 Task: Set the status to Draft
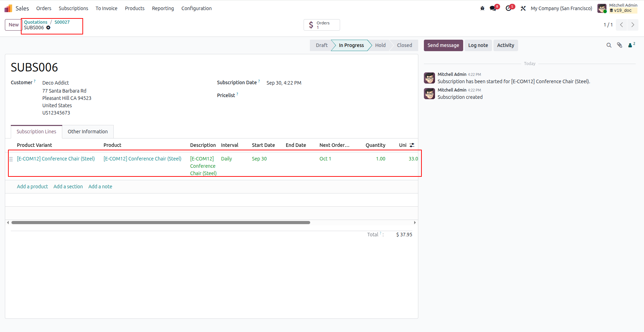click(322, 45)
